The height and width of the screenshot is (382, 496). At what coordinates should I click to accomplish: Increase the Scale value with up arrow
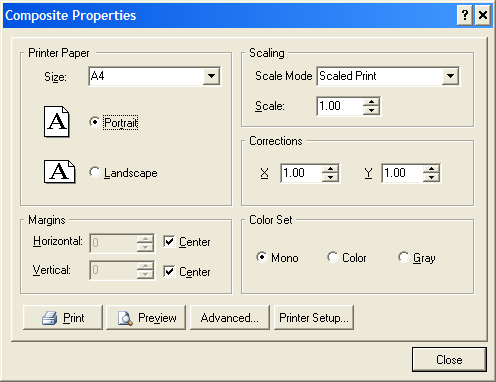[x=371, y=102]
